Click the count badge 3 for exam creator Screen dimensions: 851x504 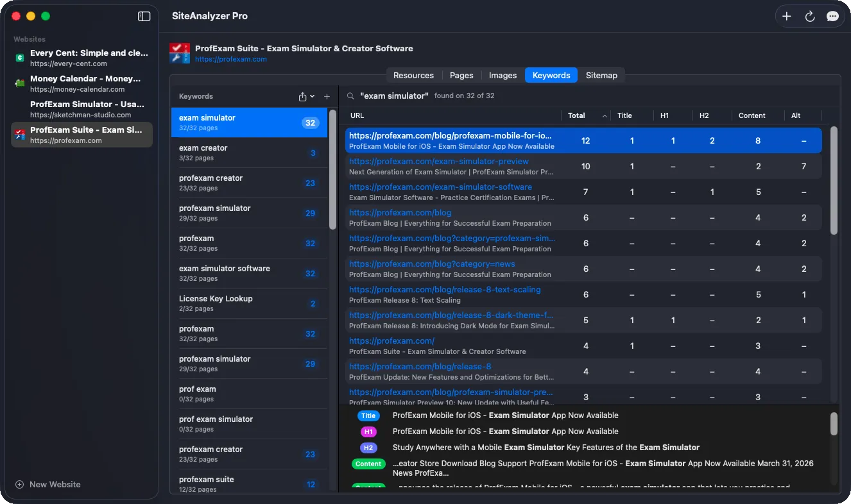pos(313,153)
